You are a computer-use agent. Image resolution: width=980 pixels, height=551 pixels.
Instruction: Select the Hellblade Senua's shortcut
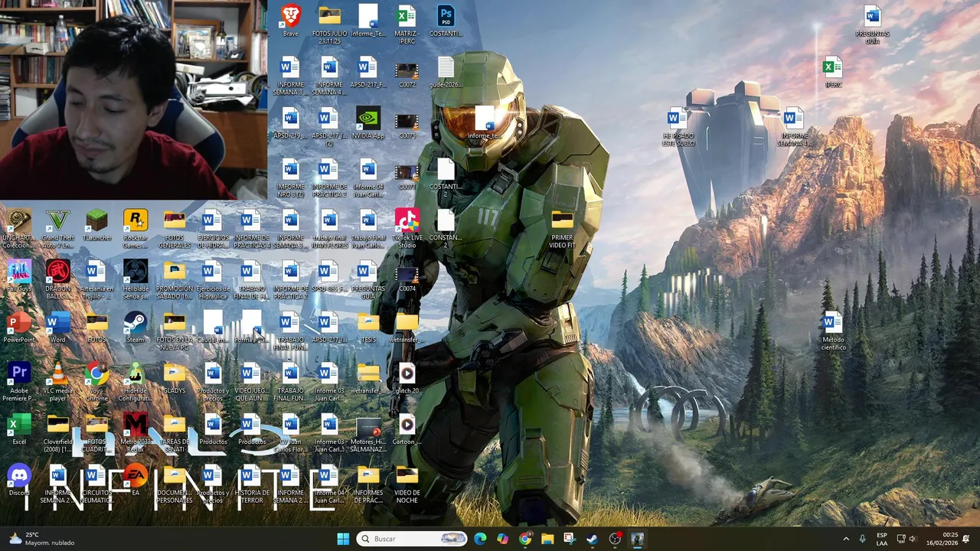[136, 279]
